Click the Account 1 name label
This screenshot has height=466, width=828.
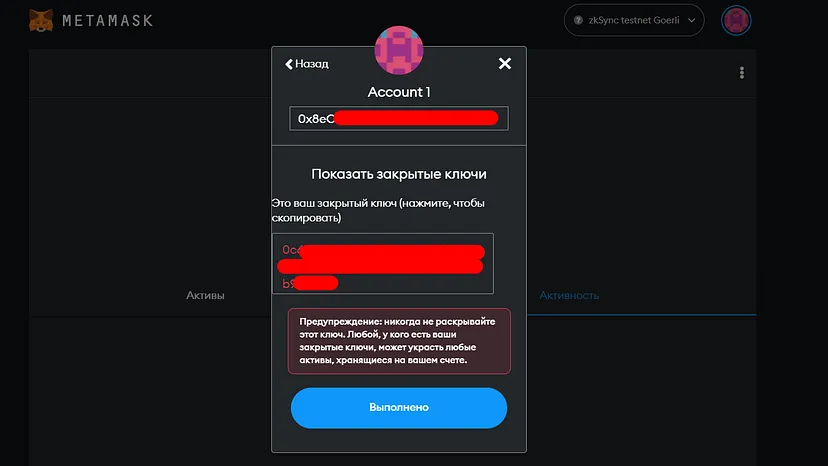coord(399,92)
